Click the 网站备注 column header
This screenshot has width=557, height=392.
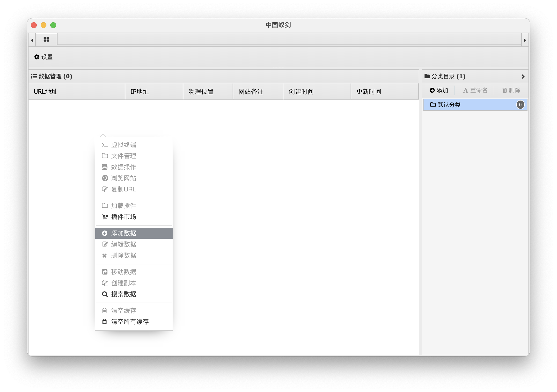click(x=258, y=91)
